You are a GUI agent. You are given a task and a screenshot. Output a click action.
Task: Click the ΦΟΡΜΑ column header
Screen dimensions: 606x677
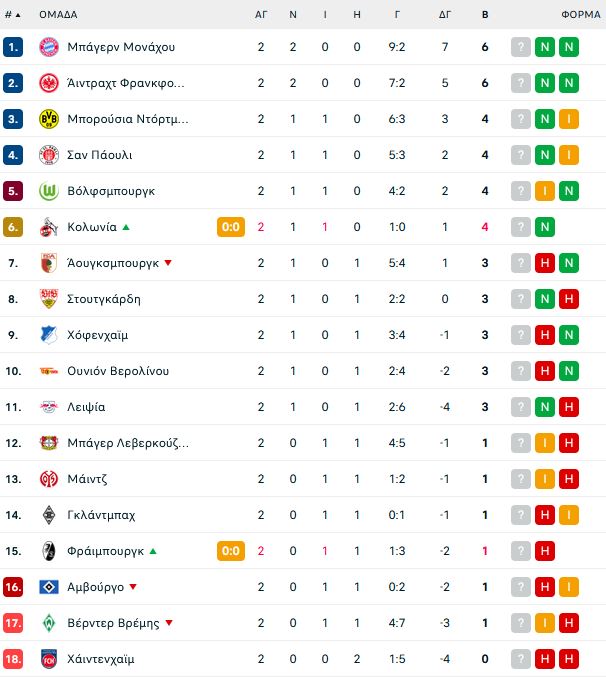coord(581,15)
